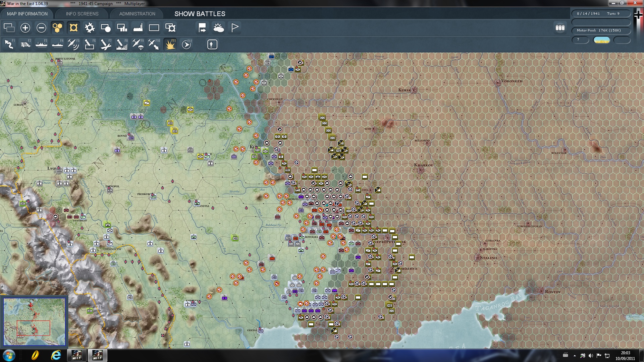
Task: Open the Info Screens tab
Action: pos(82,14)
